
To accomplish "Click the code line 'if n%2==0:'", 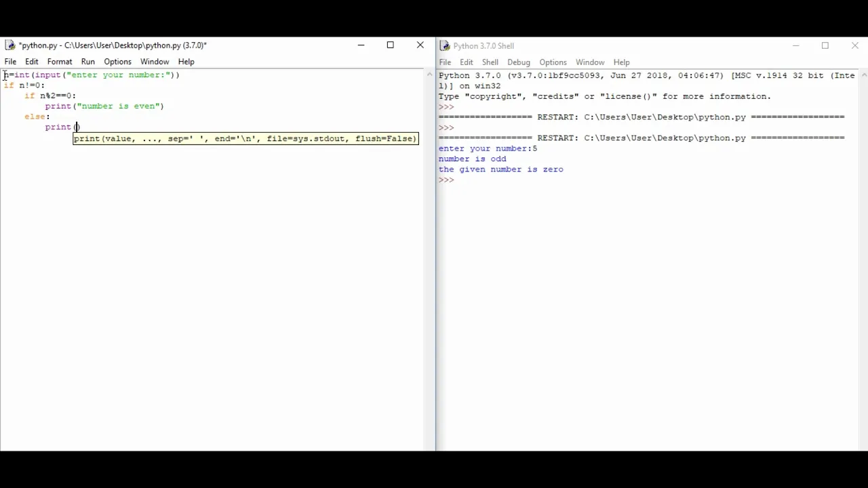I will pos(50,96).
